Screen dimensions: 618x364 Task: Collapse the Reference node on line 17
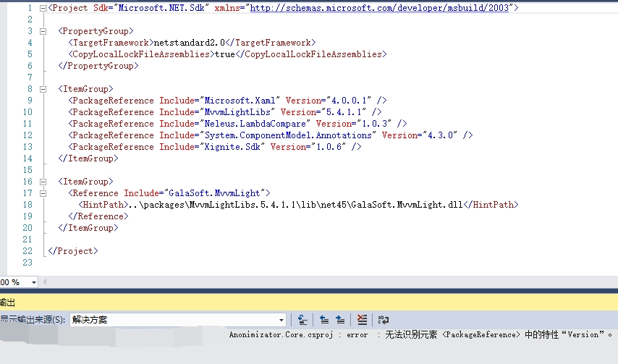coord(43,193)
